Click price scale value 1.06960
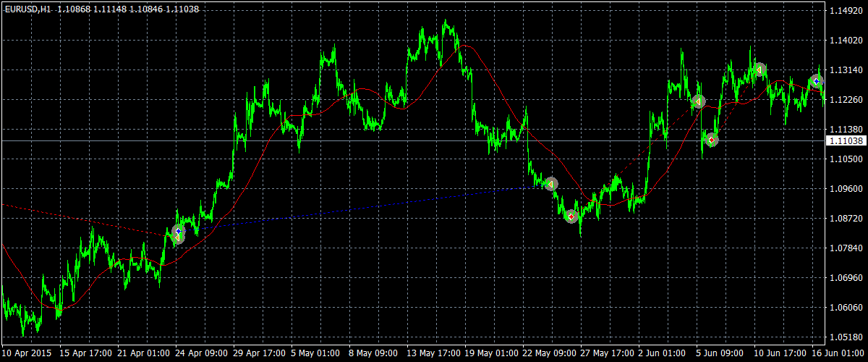The image size is (868, 362). click(x=847, y=277)
